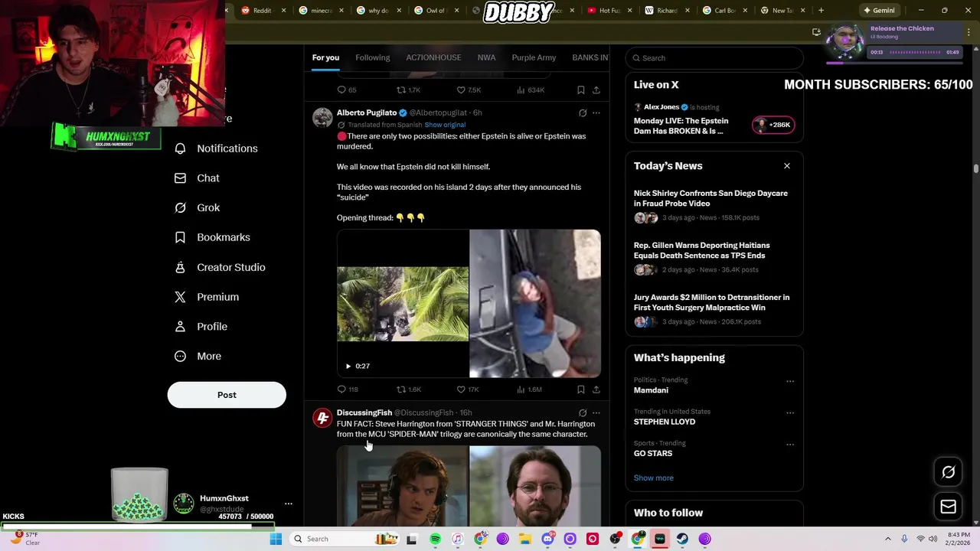
Task: Open more options on the DiscussingFish post
Action: [x=596, y=413]
